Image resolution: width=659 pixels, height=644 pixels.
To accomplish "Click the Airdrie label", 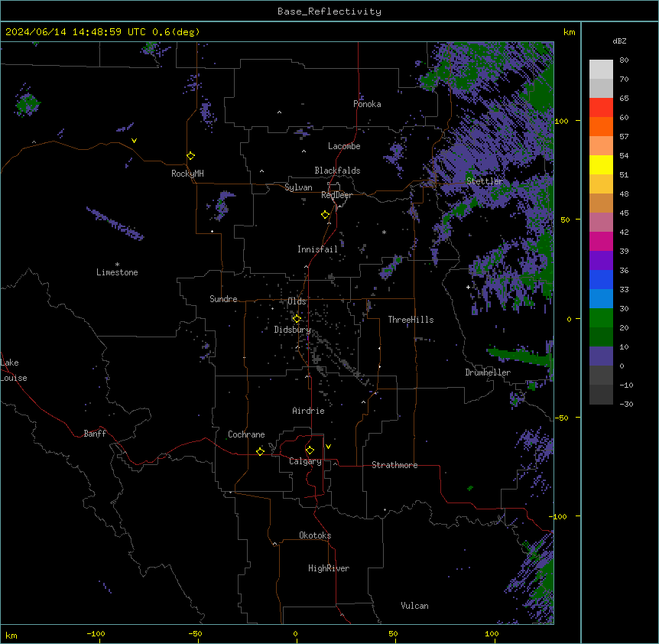I will (309, 411).
